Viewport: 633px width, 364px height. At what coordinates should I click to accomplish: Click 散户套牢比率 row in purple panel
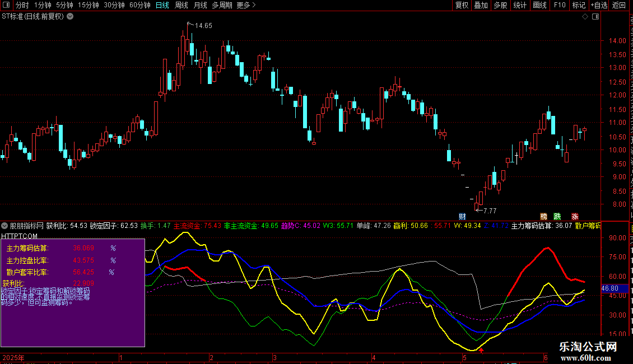60,272
